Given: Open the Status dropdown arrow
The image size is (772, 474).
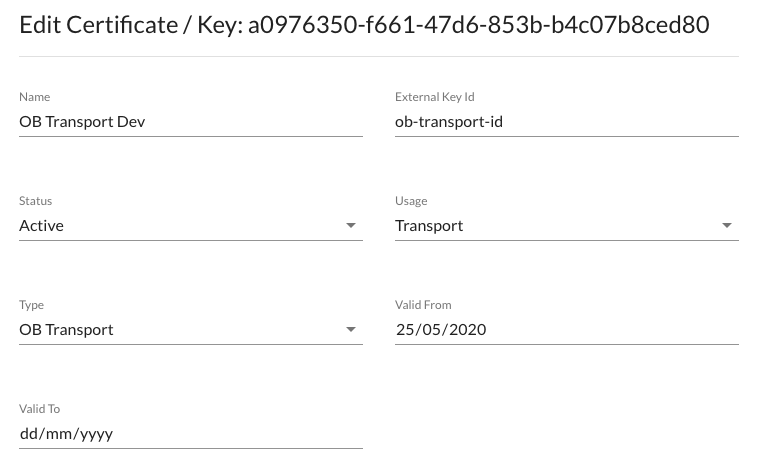Looking at the screenshot, I should (x=351, y=226).
